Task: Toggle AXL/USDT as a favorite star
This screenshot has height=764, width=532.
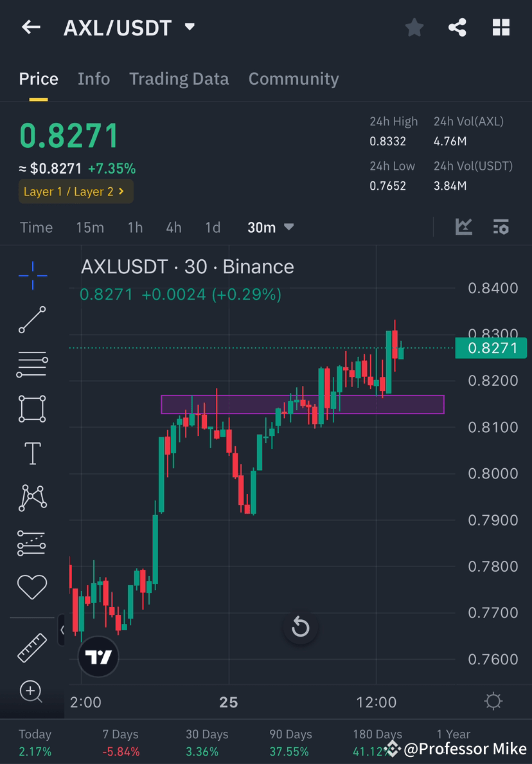Action: point(414,27)
